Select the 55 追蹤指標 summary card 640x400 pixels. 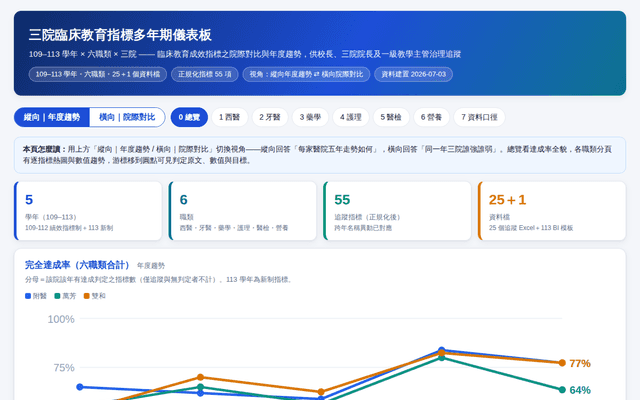397,211
